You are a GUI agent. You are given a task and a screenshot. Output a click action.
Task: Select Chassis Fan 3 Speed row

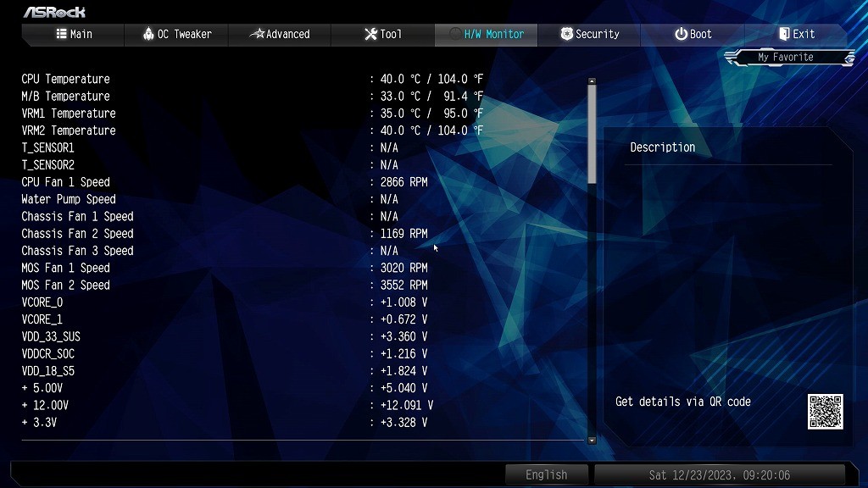coord(210,251)
